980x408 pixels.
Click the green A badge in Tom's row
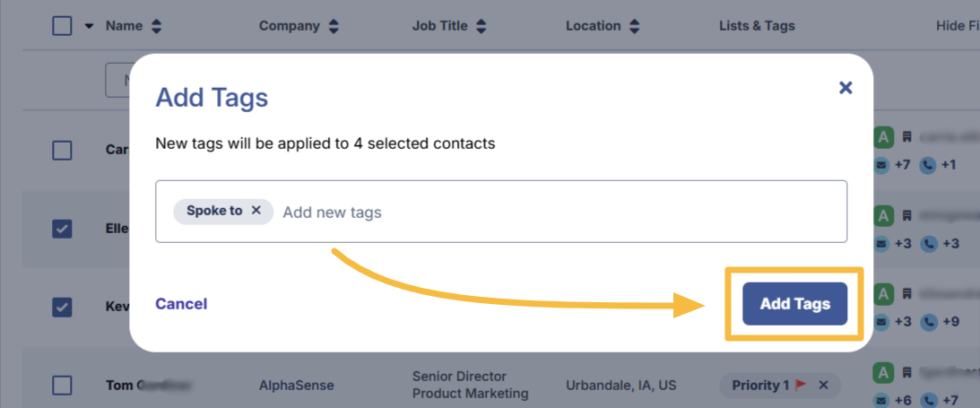883,374
